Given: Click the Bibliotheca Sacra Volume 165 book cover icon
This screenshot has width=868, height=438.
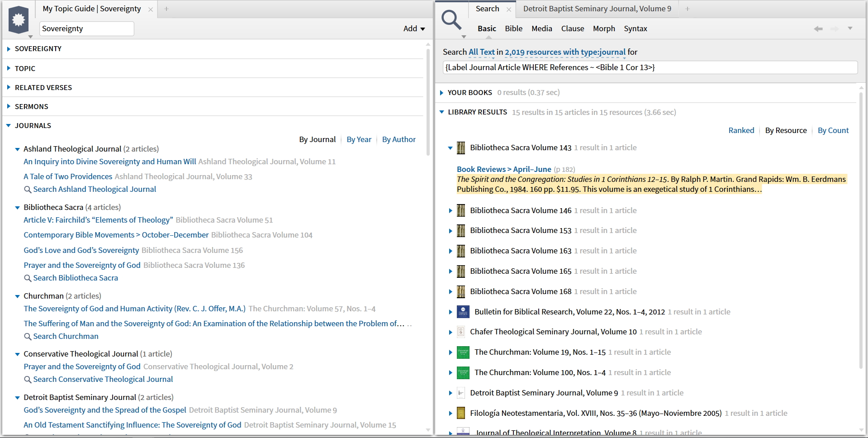Looking at the screenshot, I should pyautogui.click(x=461, y=271).
